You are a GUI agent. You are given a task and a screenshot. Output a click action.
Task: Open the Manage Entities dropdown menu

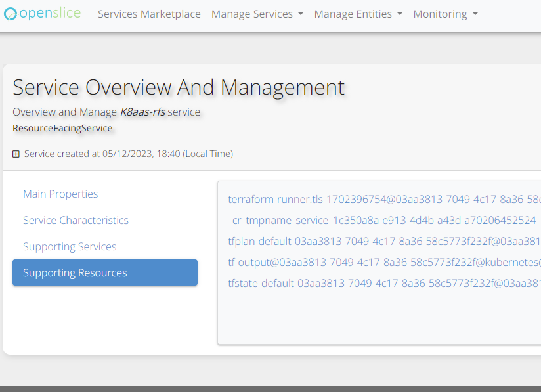[358, 14]
